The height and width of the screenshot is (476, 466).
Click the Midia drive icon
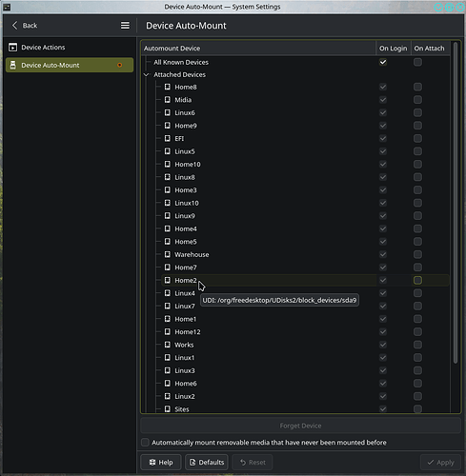click(x=168, y=100)
